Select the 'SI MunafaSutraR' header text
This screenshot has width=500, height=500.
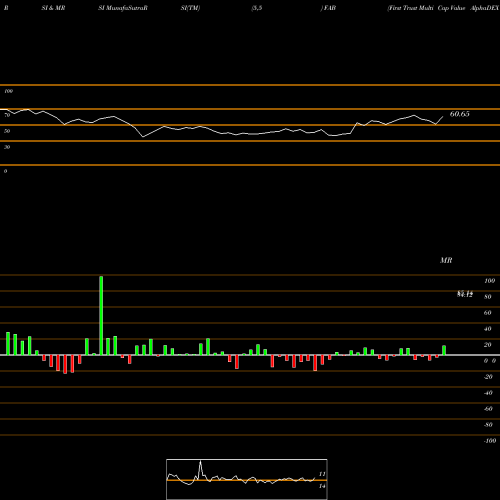click(x=123, y=8)
